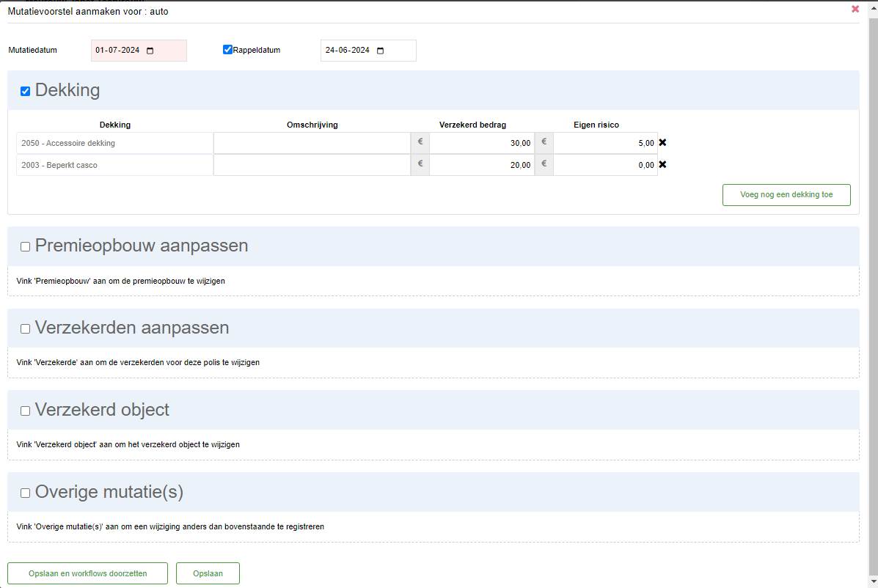The image size is (878, 588).
Task: Focus the Rappeldatum date field
Action: tap(368, 51)
